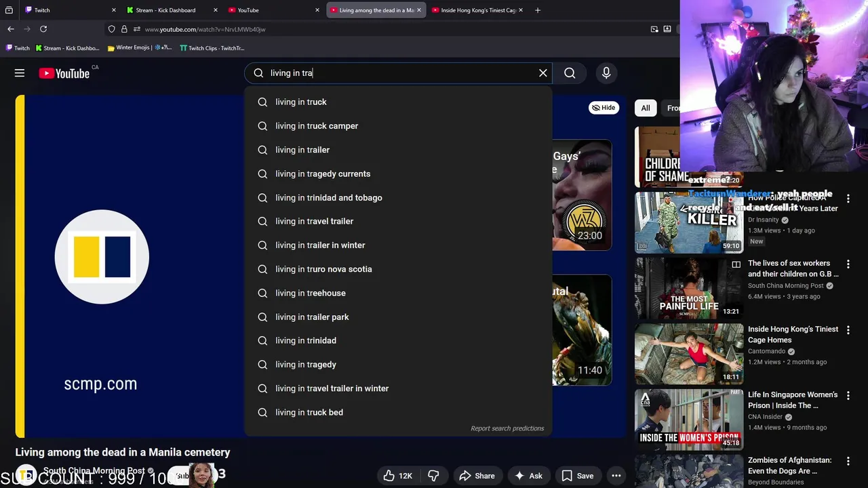
Task: Click the browser address bar URL
Action: point(205,29)
